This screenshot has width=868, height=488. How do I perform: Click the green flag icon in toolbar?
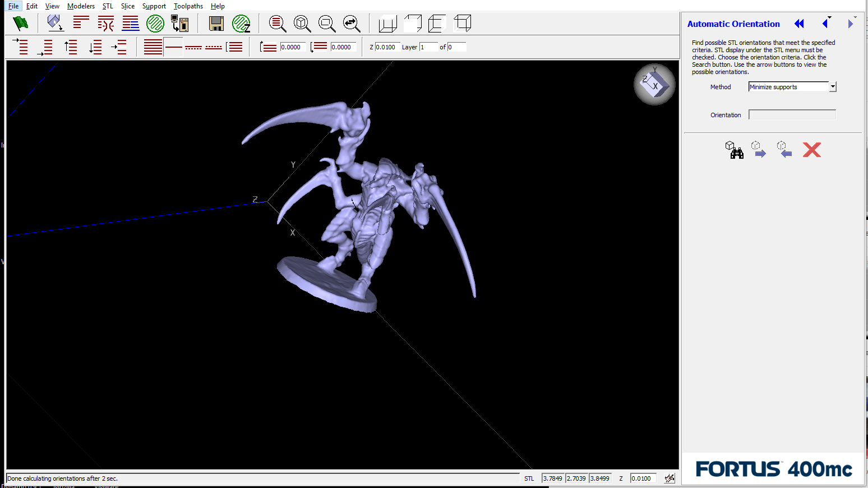[21, 24]
